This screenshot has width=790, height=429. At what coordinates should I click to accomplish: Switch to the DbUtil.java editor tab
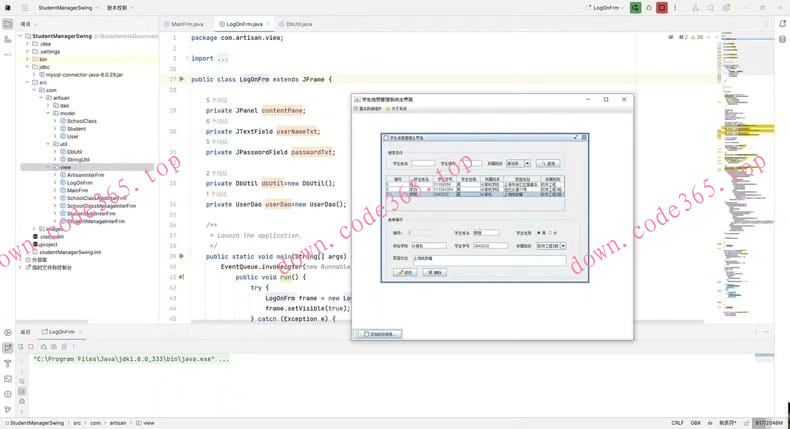point(297,24)
